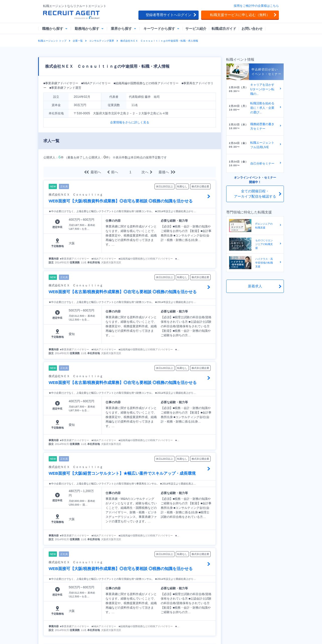This screenshot has width=322, height=644.
Task: Click chevron arrow on last 大阪/税務資料作成業務 card
Action: (x=209, y=564)
